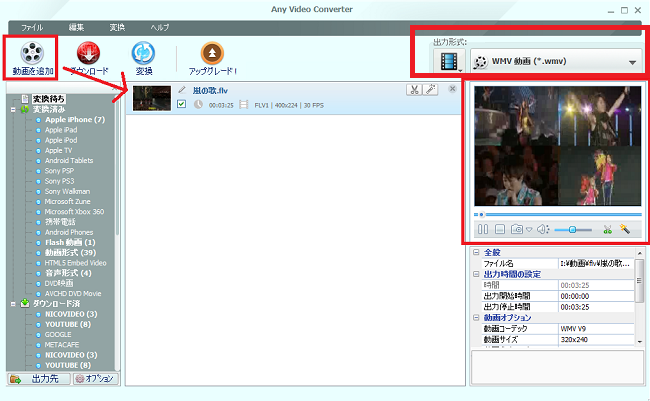This screenshot has width=650, height=401.
Task: Adjust the preview volume slider
Action: tap(573, 230)
